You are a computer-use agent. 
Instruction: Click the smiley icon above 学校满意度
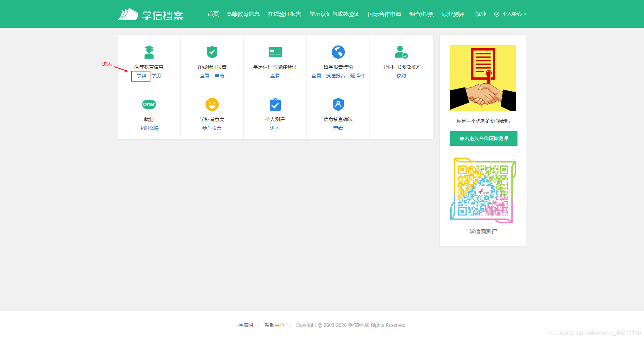[212, 104]
